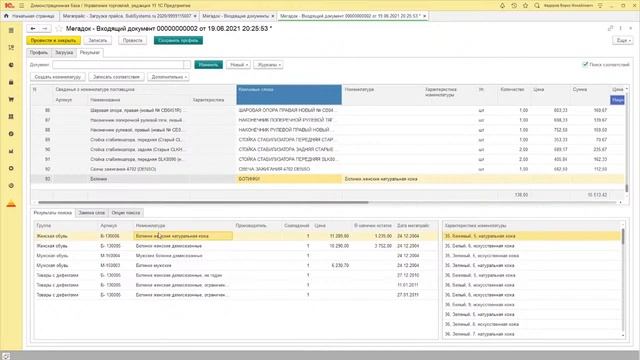
Task: Select characteristic 35, Зеленый, 5, натуральная кожа
Action: 532,265
